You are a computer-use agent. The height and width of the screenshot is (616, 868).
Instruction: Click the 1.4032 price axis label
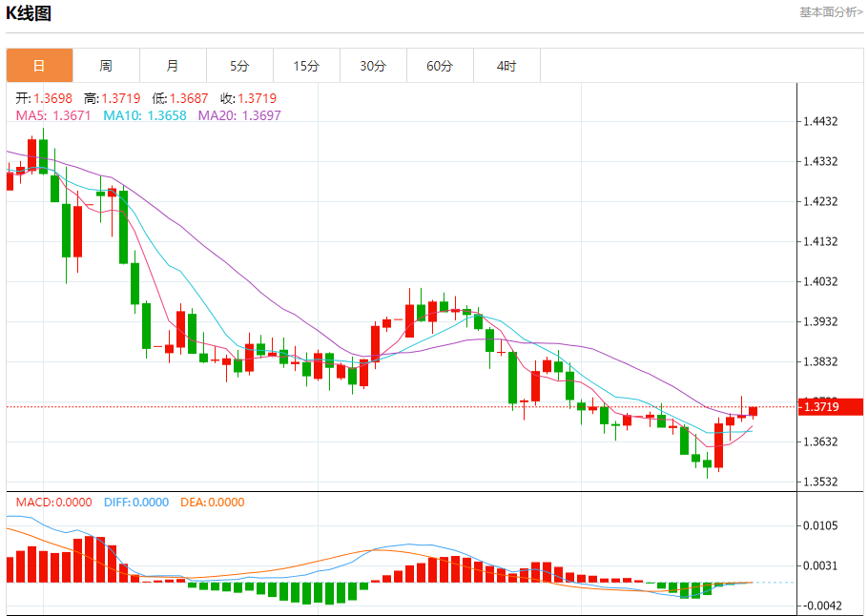(x=821, y=281)
